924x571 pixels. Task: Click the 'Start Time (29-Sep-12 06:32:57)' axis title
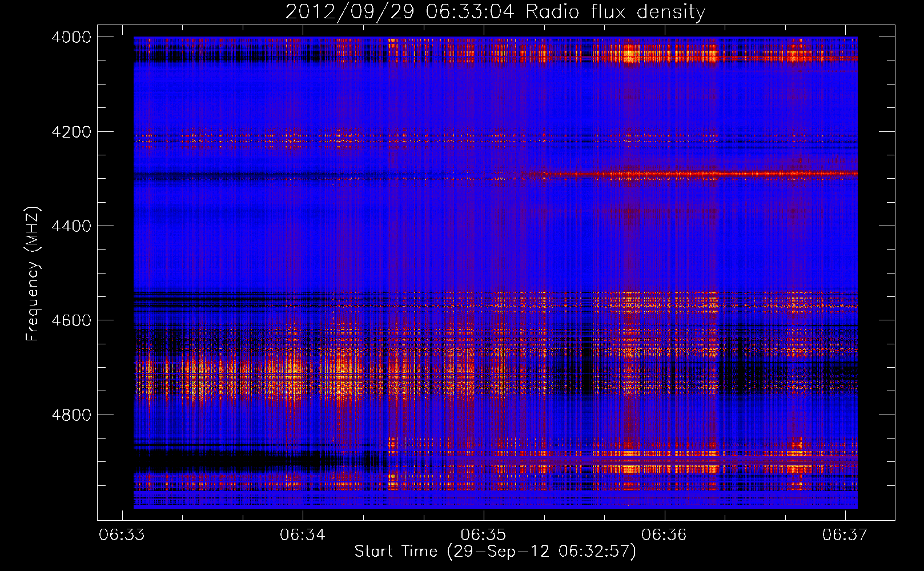click(x=495, y=552)
